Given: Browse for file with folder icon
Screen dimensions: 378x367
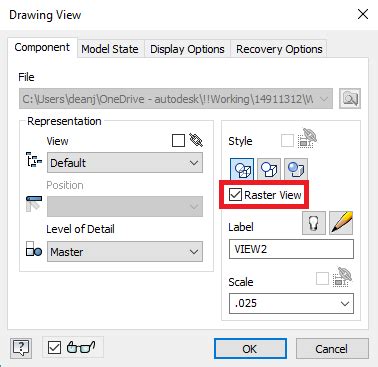Looking at the screenshot, I should pos(350,98).
